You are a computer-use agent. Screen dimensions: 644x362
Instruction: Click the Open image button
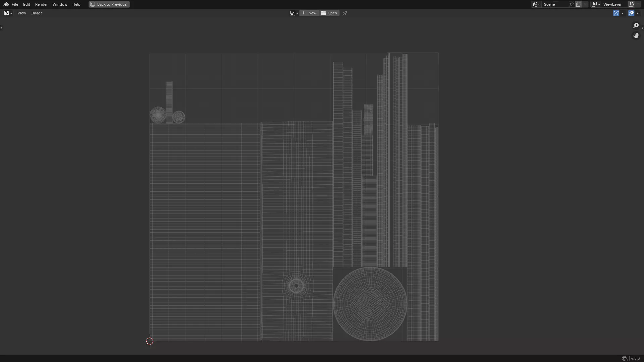(329, 13)
